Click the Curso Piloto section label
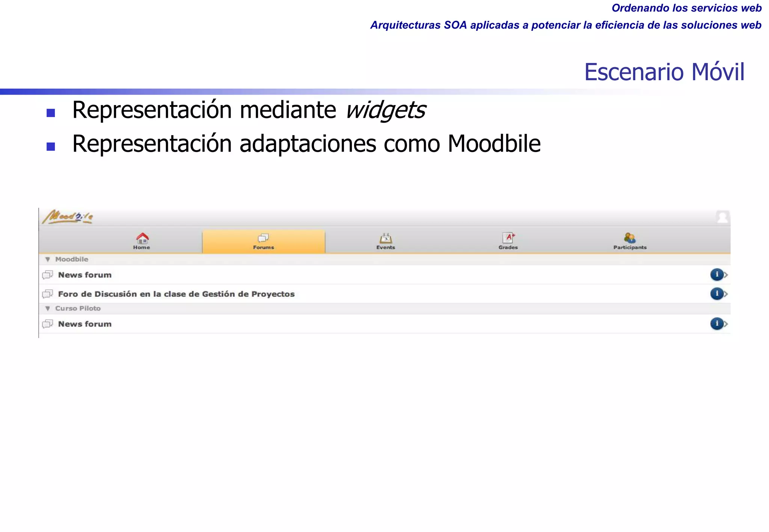 pyautogui.click(x=78, y=308)
